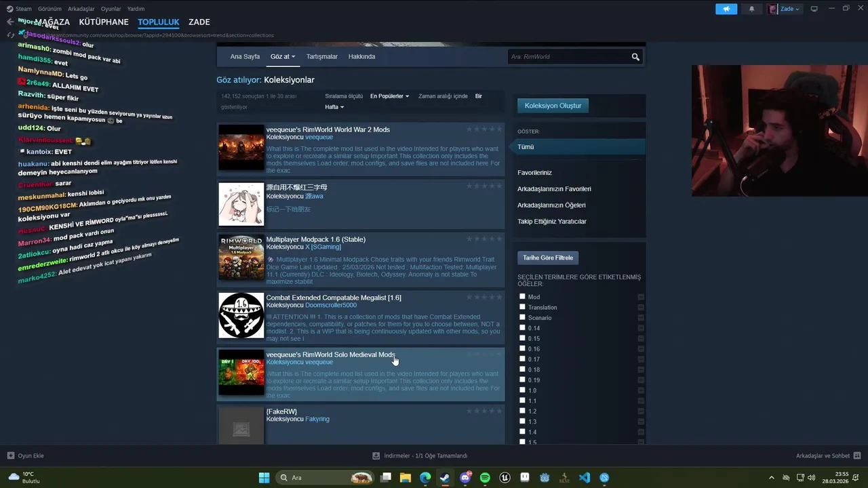Rate stars on Combat Extended Compatable Megalist

click(x=484, y=297)
